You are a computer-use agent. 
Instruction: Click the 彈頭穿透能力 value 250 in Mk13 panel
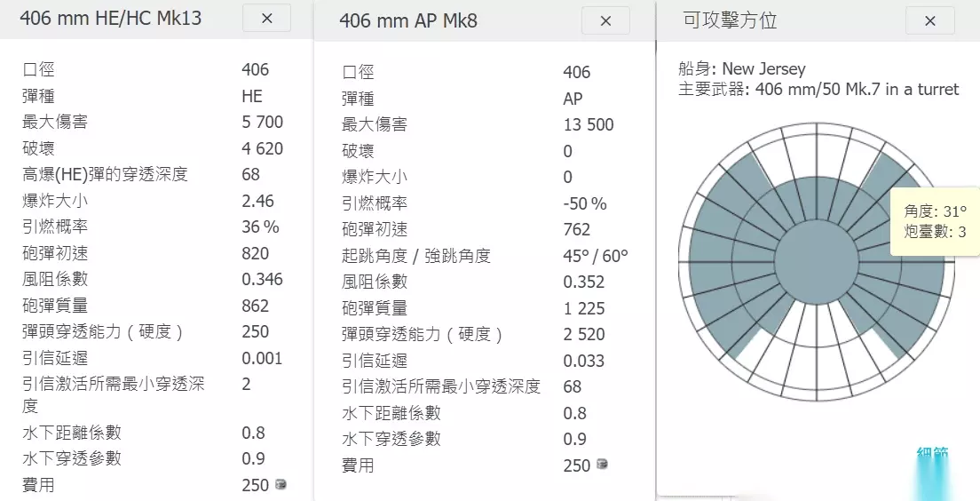pyautogui.click(x=255, y=331)
